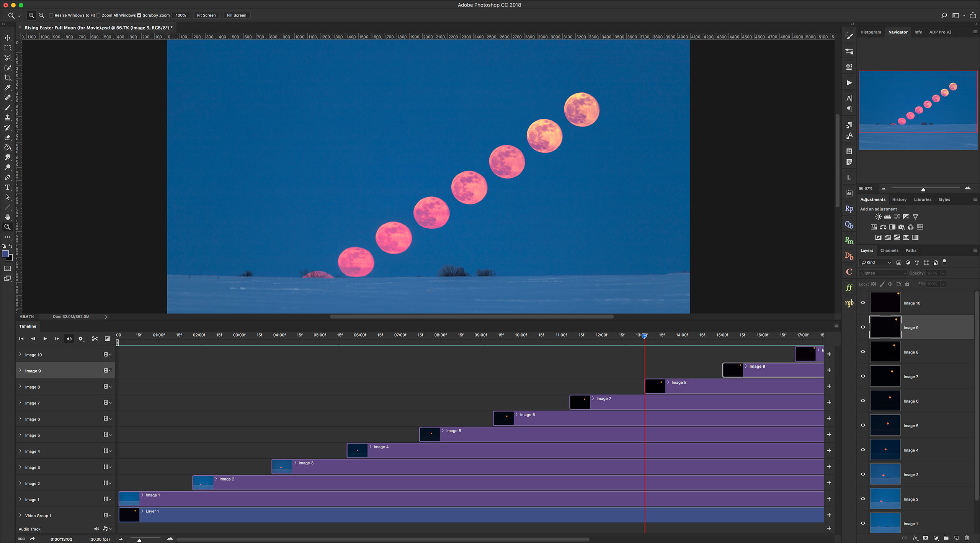Expand the Image 10 track in the timeline

20,354
